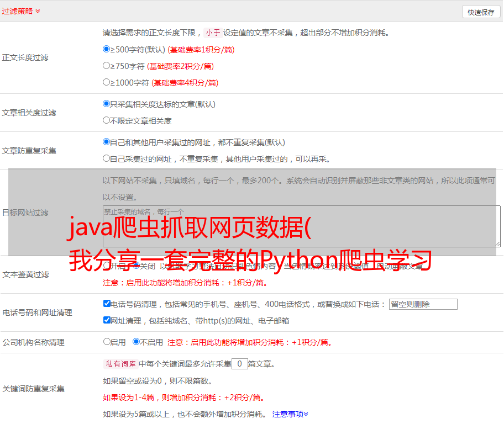Click the textarea resize handle corner
The image size is (504, 424).
point(497,244)
